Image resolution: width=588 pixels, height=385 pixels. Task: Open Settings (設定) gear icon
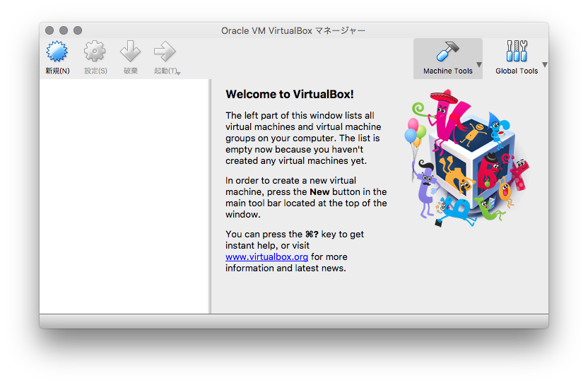(95, 52)
